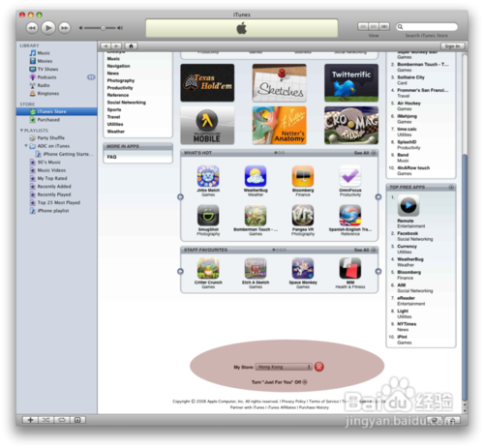Open the Netter's Anatomy banner
Screen dimensions: 484x448
[x=280, y=125]
